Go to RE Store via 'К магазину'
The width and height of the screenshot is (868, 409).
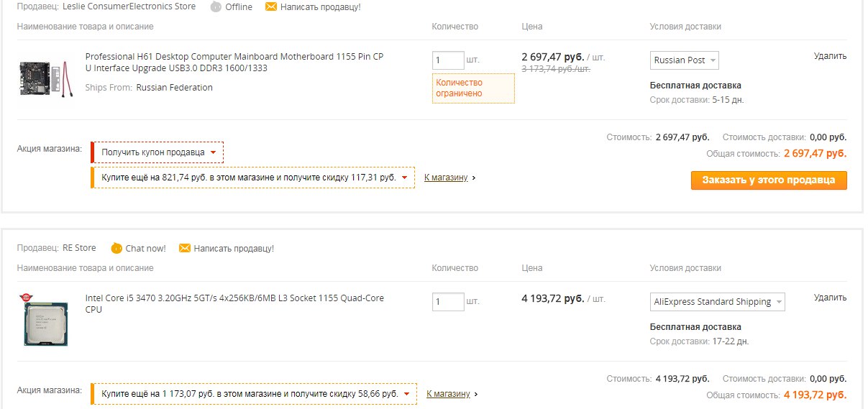[448, 394]
